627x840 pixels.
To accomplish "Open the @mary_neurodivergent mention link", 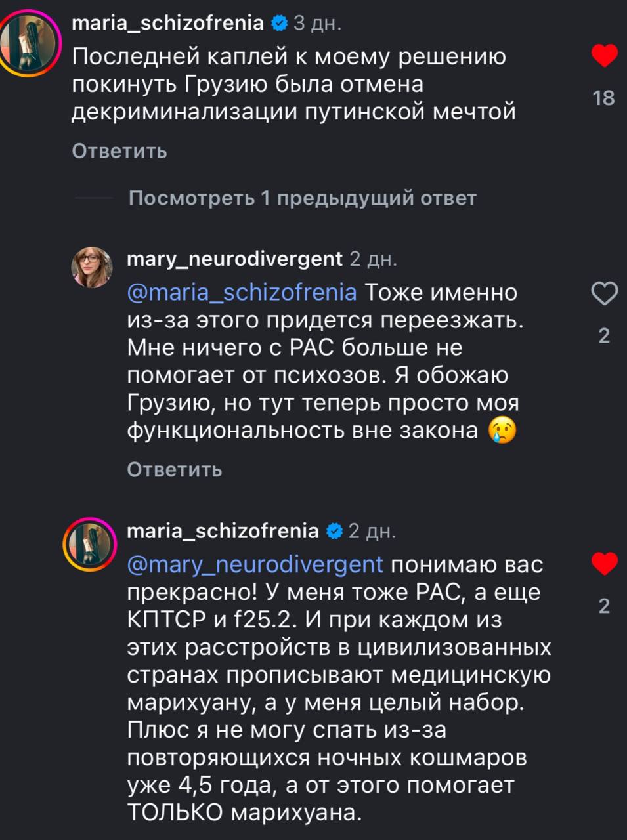I will 255,564.
